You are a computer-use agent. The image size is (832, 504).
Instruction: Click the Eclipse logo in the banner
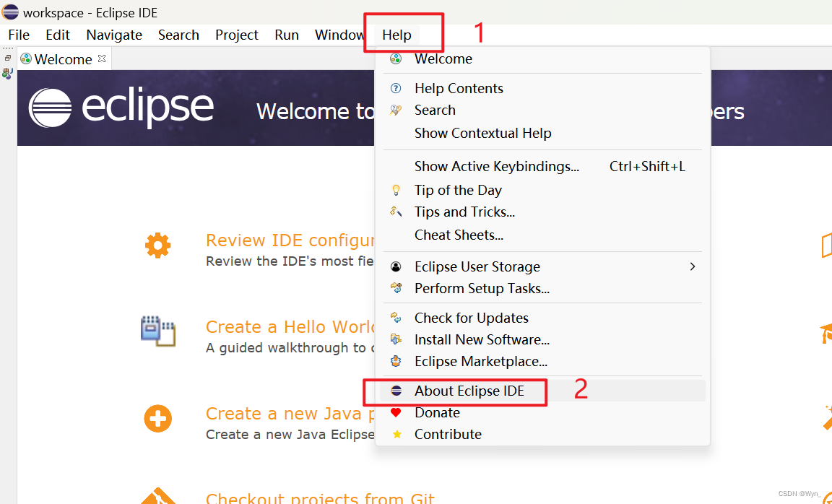121,108
